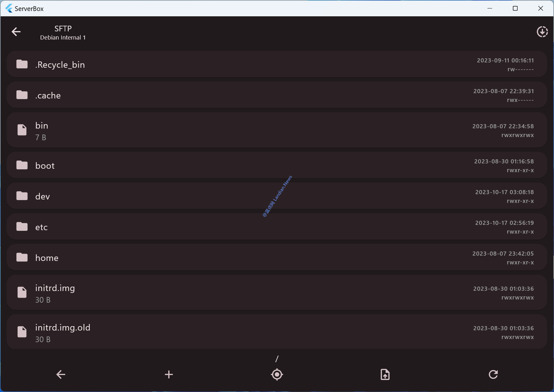Open the home folder
This screenshot has width=554, height=392.
point(47,258)
